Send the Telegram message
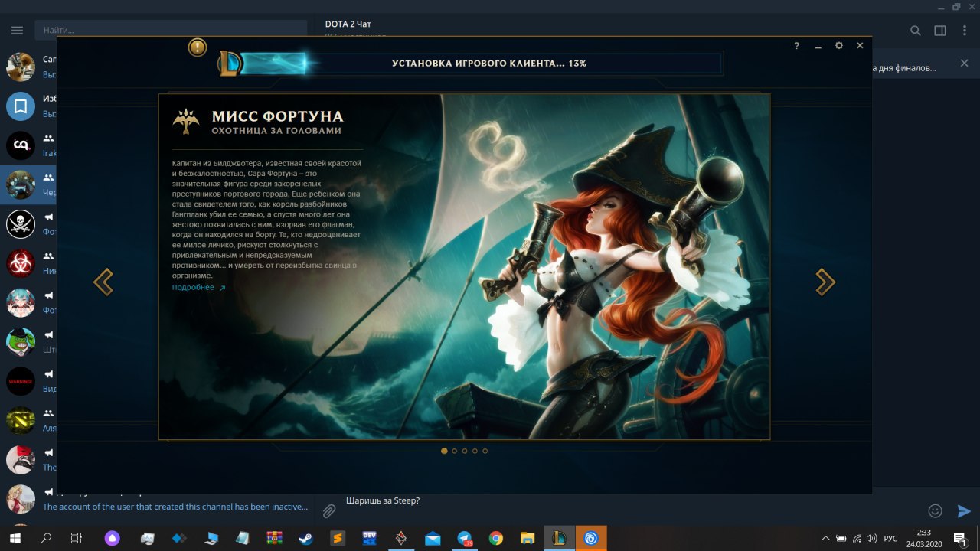The width and height of the screenshot is (980, 551). pos(964,510)
